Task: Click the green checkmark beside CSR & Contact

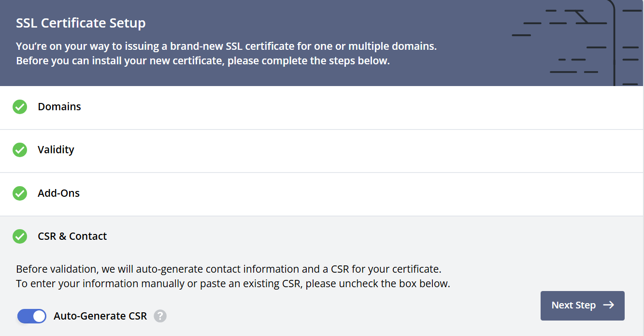Action: click(x=20, y=236)
